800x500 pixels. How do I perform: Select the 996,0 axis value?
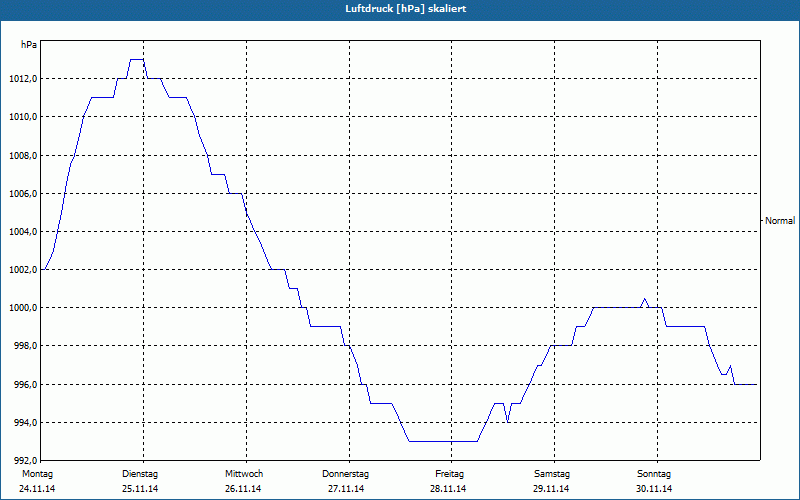click(x=26, y=385)
